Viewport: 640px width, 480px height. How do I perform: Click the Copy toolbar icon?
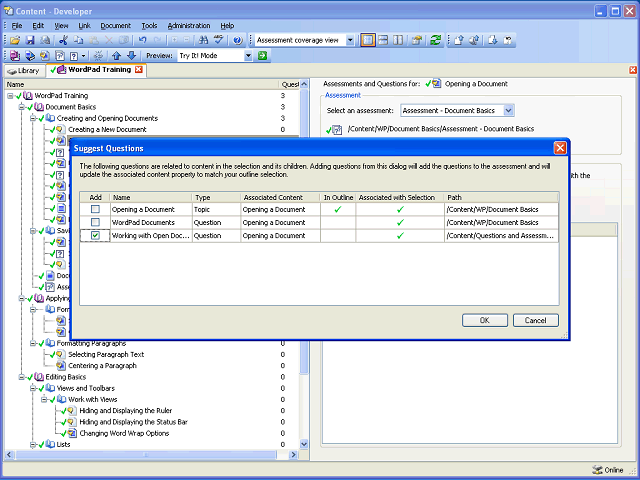(x=78, y=40)
